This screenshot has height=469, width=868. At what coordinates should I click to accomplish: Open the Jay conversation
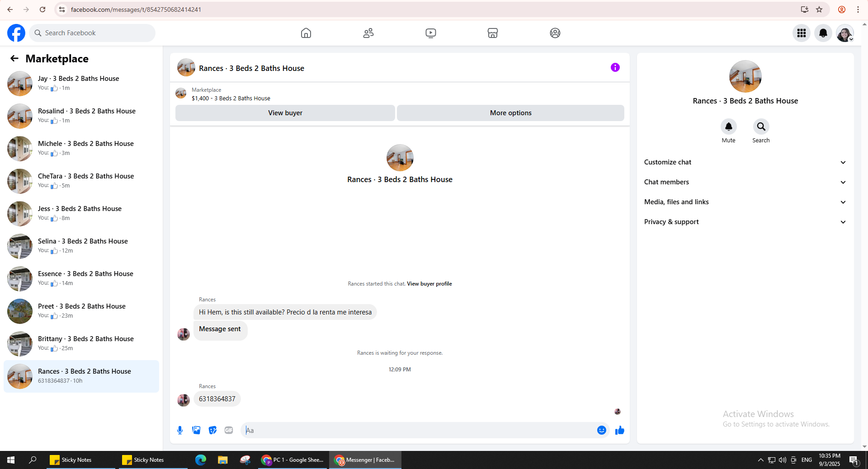click(x=81, y=84)
